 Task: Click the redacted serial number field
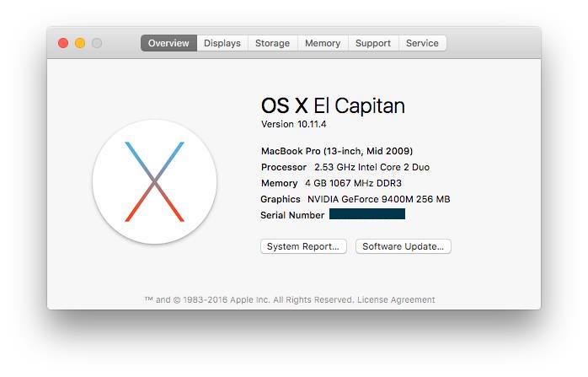[367, 214]
